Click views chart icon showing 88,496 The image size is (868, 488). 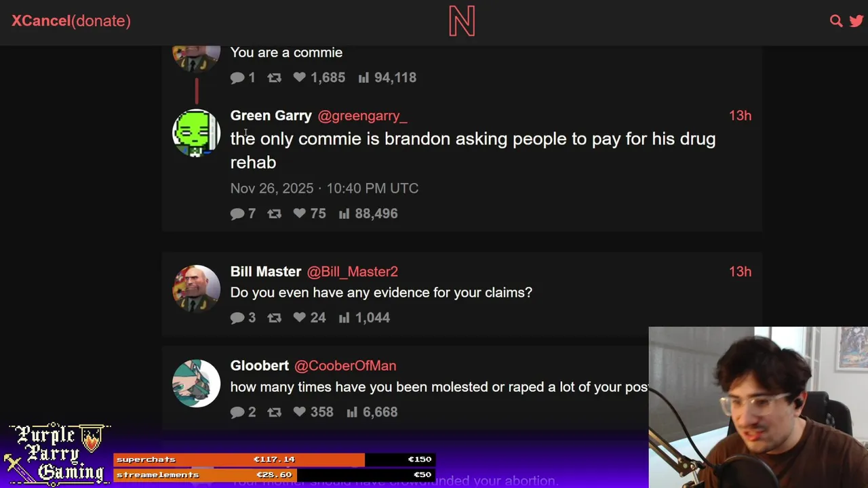click(344, 213)
